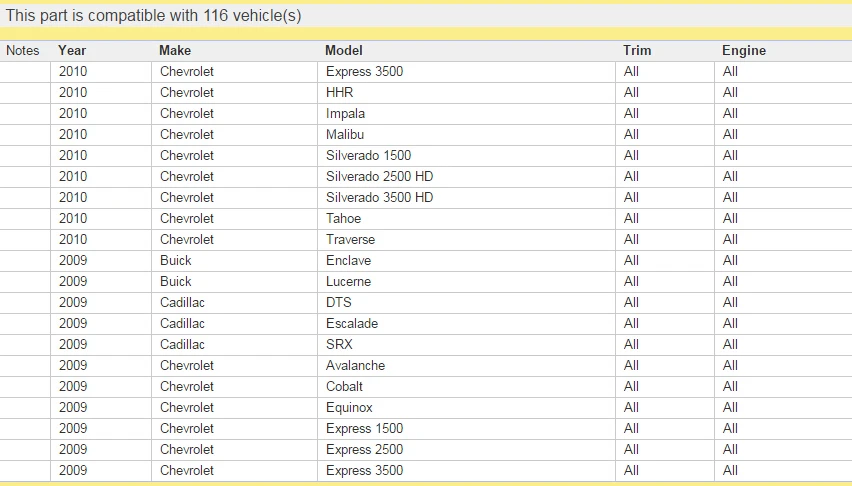Select the Silverado 1500 model cell

(x=466, y=155)
